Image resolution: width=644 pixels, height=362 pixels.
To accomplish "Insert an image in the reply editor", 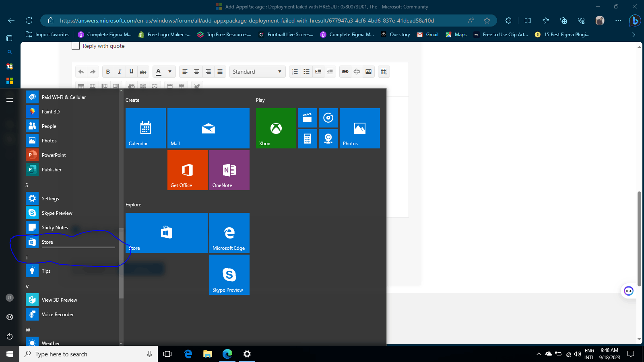I will [x=368, y=72].
